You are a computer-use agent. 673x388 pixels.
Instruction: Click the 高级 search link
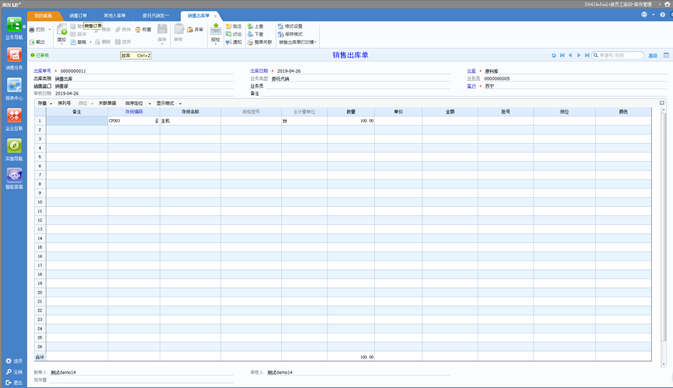tap(652, 56)
